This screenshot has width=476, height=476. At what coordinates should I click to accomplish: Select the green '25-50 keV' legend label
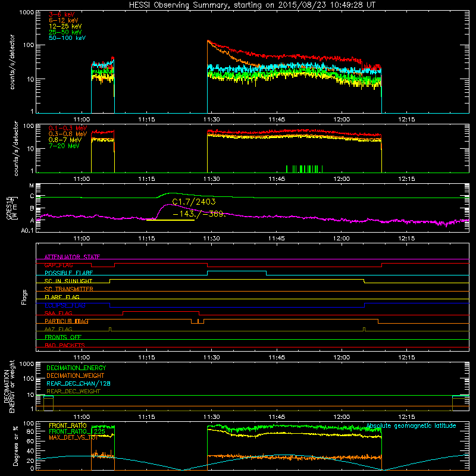coord(65,32)
